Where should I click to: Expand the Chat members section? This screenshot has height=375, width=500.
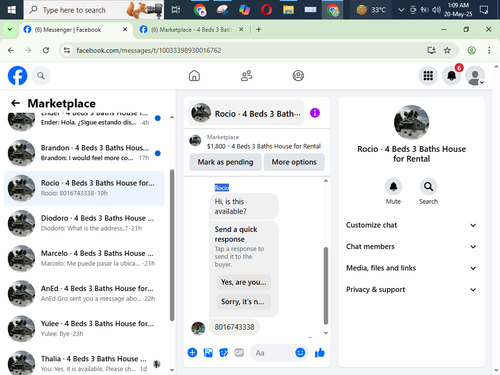coord(411,247)
